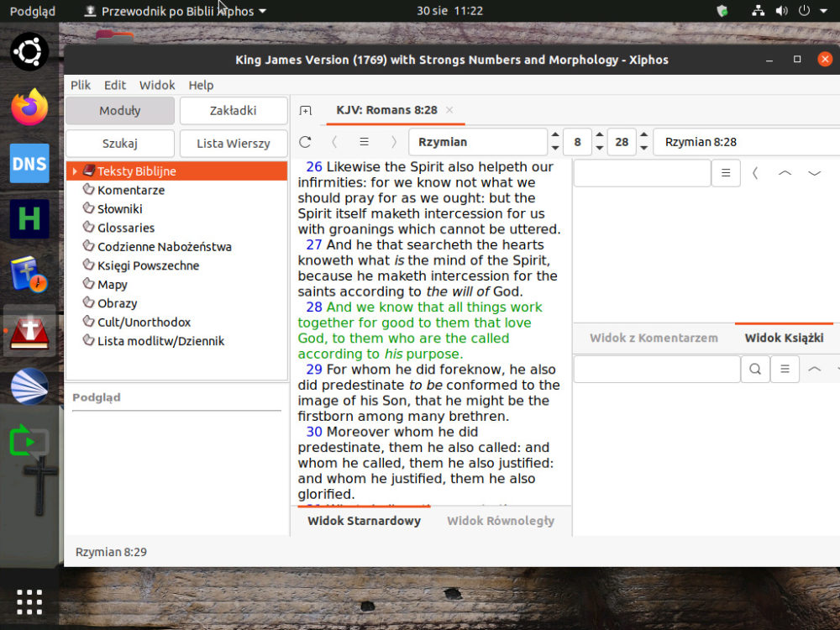This screenshot has width=840, height=630.
Task: Open new tab with plus icon
Action: click(x=306, y=110)
